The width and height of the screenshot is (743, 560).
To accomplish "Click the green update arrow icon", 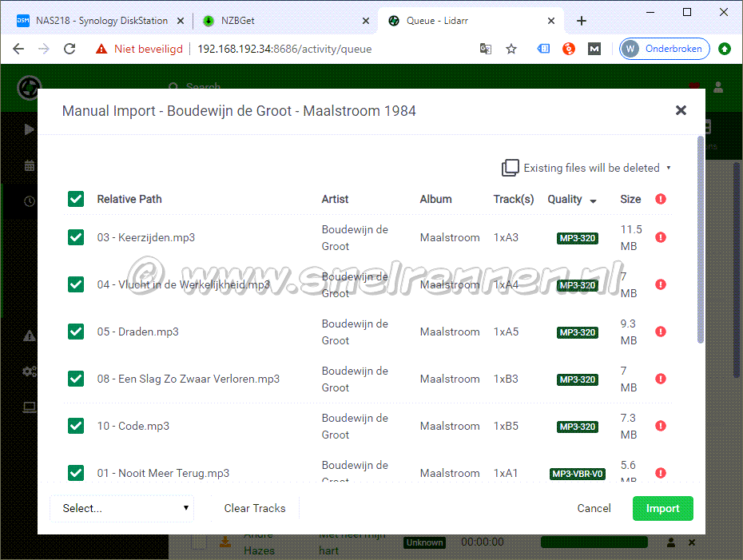I will tap(725, 49).
